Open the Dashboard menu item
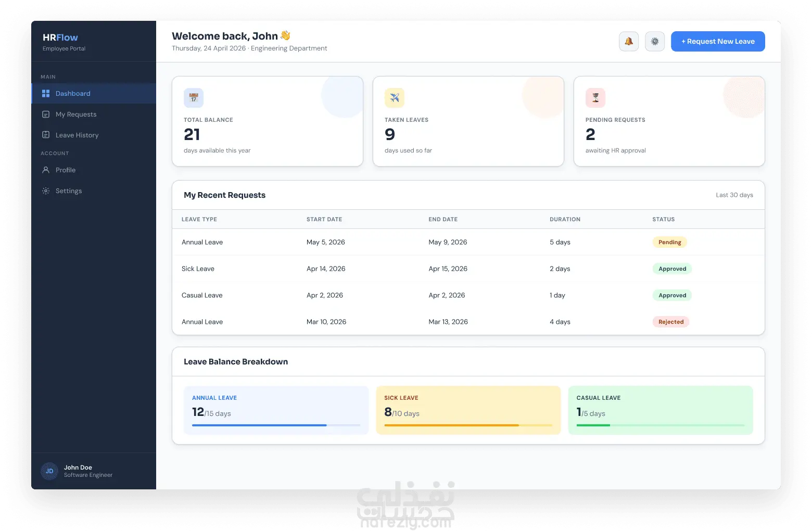812x531 pixels. [94, 93]
